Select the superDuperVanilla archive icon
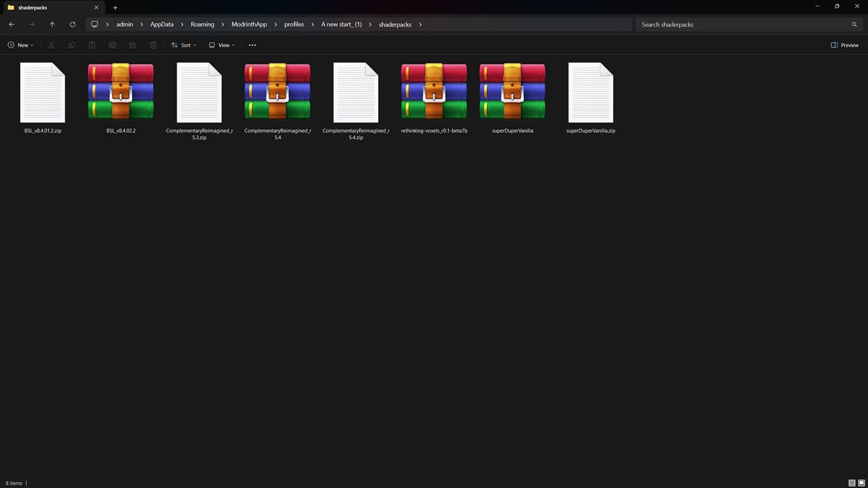 (x=512, y=92)
